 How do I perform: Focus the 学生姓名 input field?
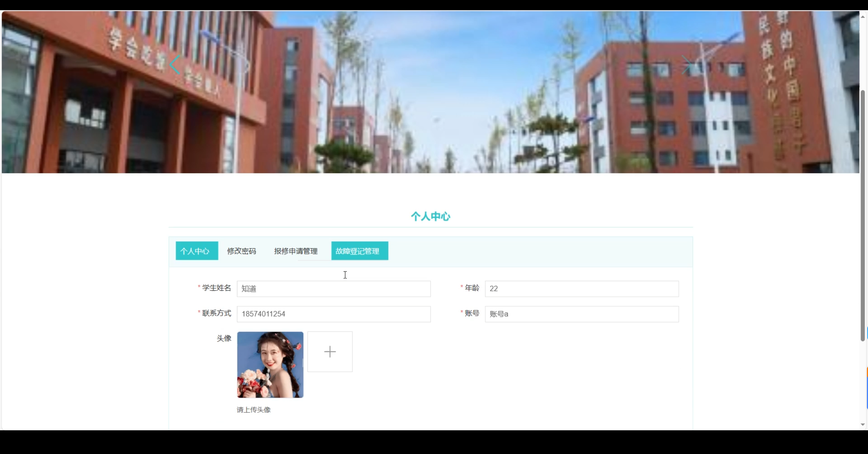pyautogui.click(x=334, y=289)
